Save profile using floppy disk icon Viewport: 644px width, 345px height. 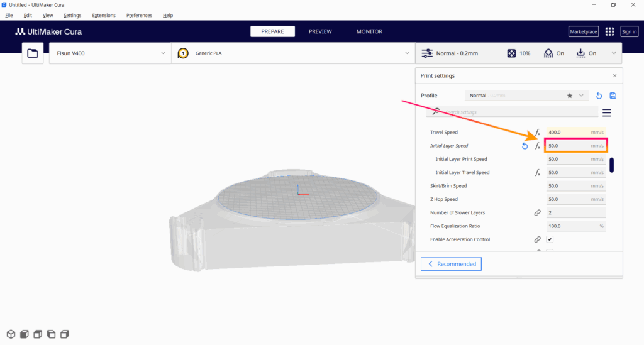(613, 96)
